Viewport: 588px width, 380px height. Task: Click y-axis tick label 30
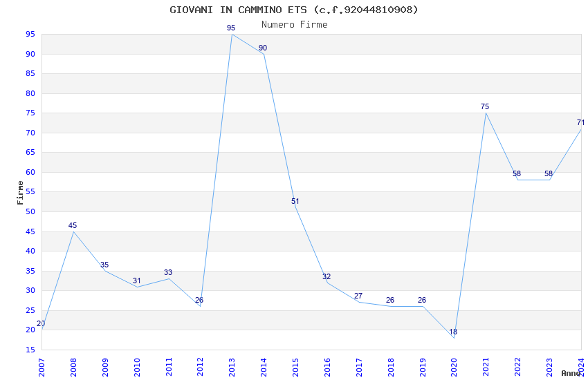pos(30,290)
